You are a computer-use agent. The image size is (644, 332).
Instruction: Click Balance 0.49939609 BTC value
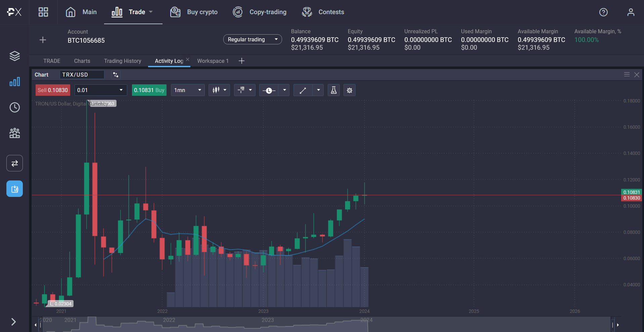point(315,40)
